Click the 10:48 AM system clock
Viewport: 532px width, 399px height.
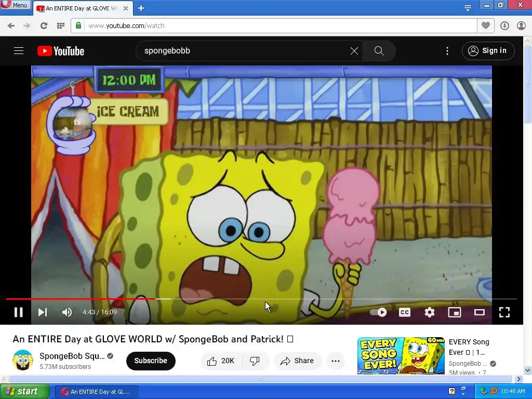[513, 391]
